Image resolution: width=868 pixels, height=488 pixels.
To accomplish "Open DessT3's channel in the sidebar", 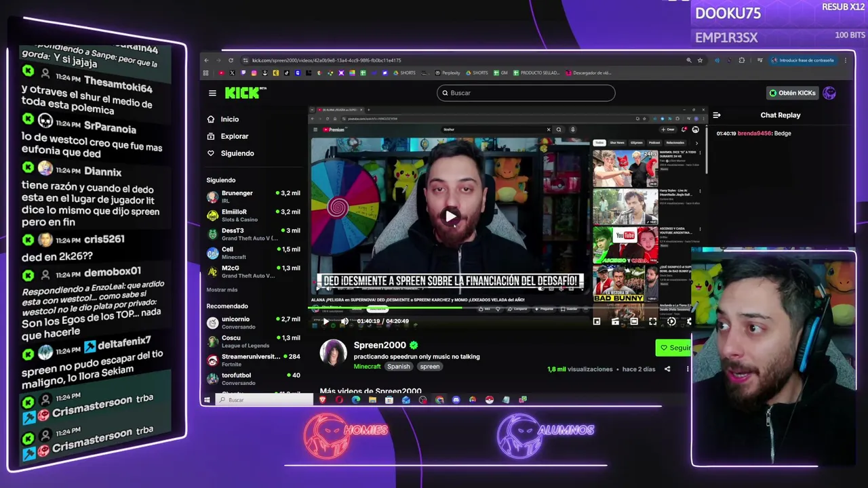I will [x=254, y=234].
